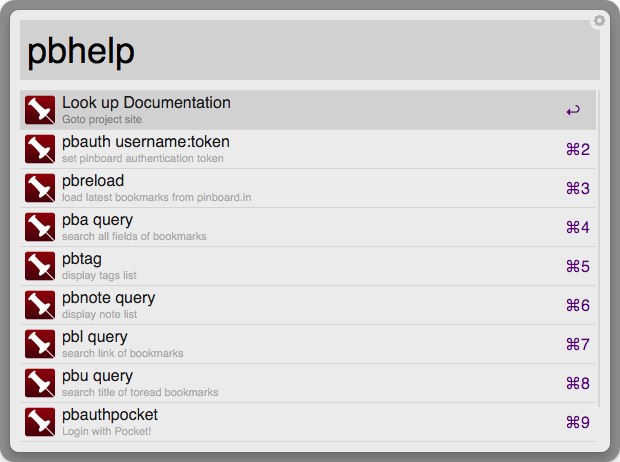
Task: Click the return arrow on first result
Action: point(573,110)
